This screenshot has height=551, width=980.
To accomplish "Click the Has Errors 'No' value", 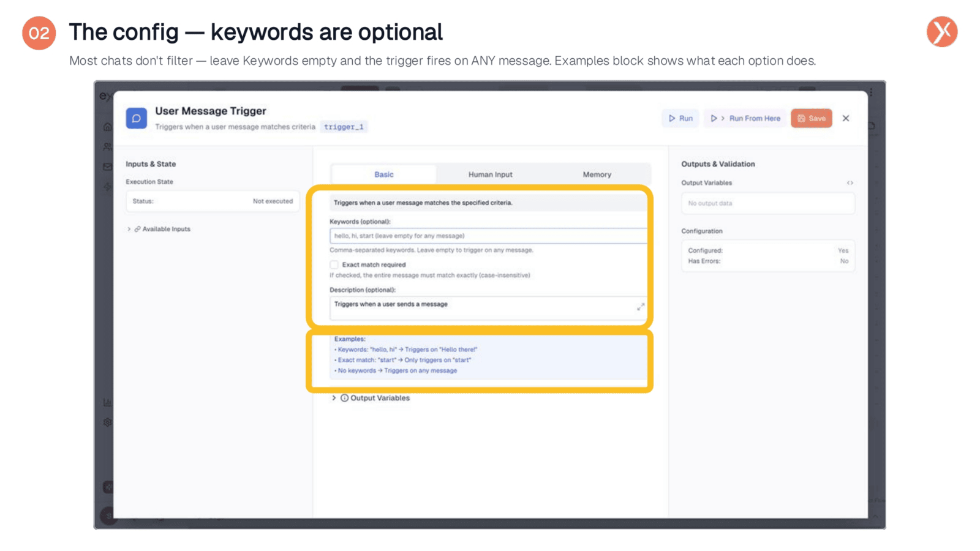I will [844, 261].
